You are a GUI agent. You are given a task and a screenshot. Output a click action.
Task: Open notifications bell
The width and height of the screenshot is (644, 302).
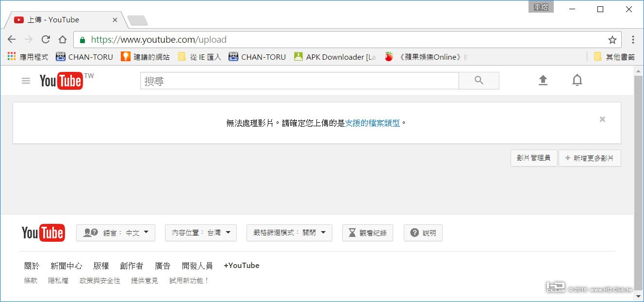tap(577, 81)
